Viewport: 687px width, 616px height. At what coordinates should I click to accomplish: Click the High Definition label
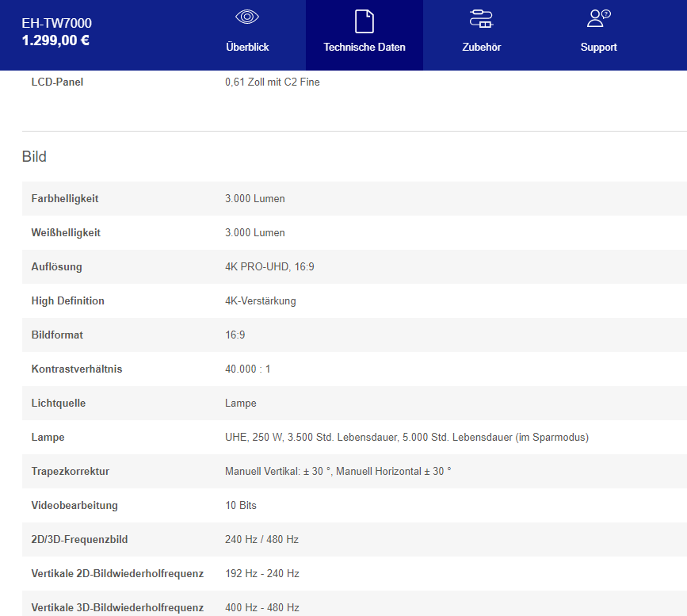point(68,300)
